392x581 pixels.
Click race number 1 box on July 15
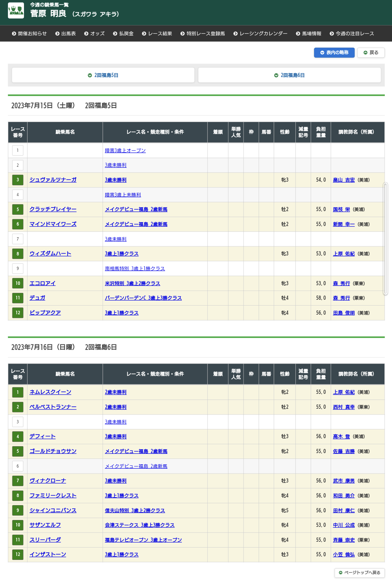[18, 150]
